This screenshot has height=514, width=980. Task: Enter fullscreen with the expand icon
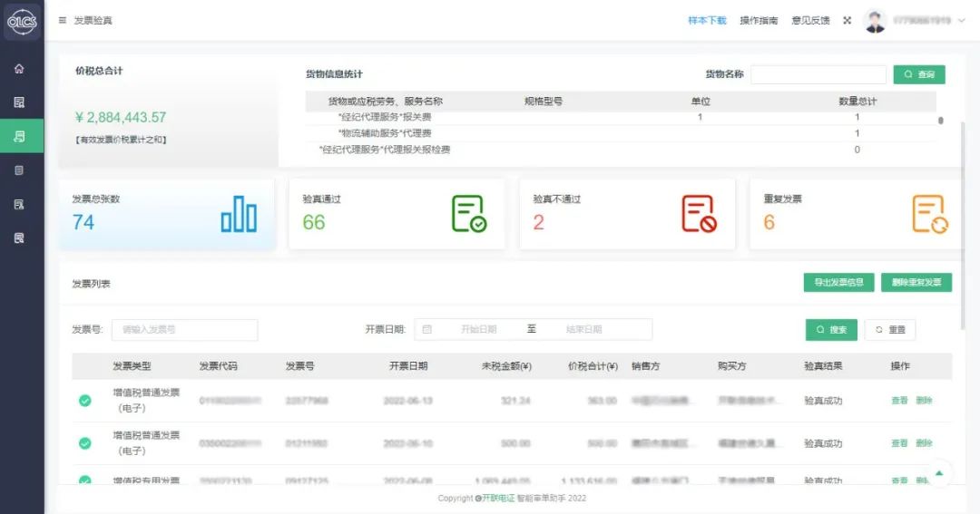(x=847, y=21)
